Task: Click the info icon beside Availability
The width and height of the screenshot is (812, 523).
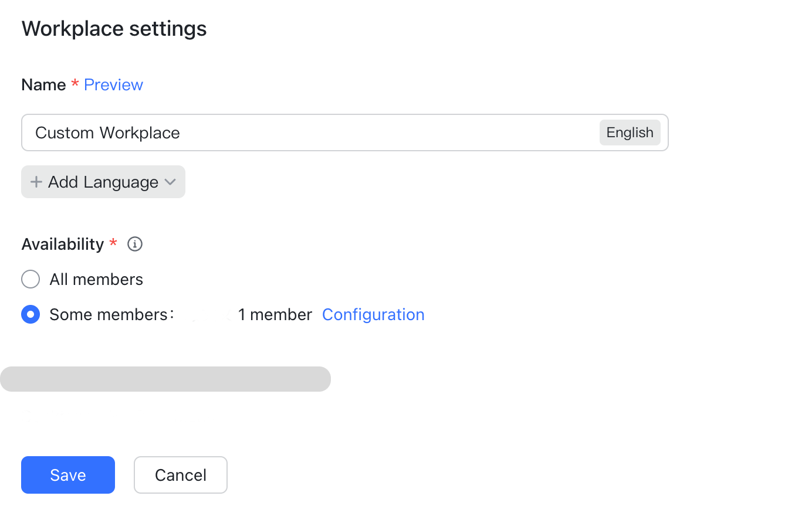Action: coord(135,244)
